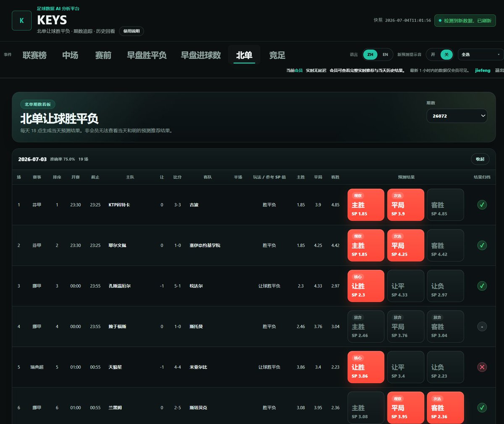Open the 期数 26072 dropdown

click(x=457, y=116)
